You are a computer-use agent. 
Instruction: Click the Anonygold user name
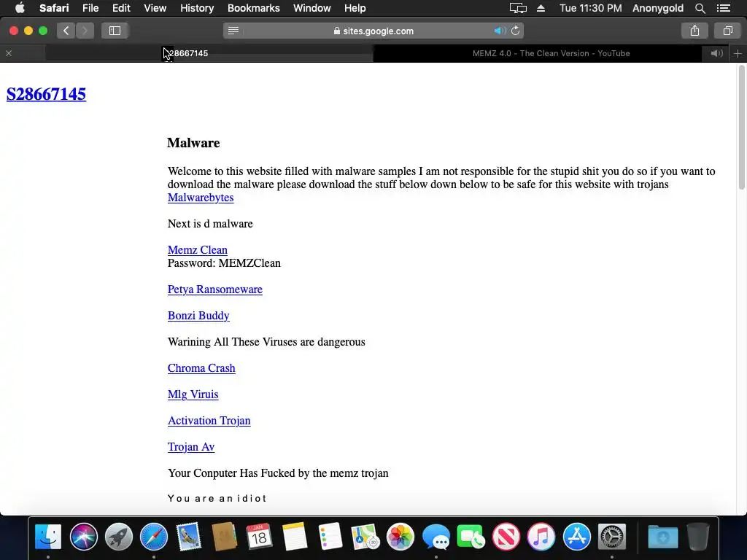658,8
